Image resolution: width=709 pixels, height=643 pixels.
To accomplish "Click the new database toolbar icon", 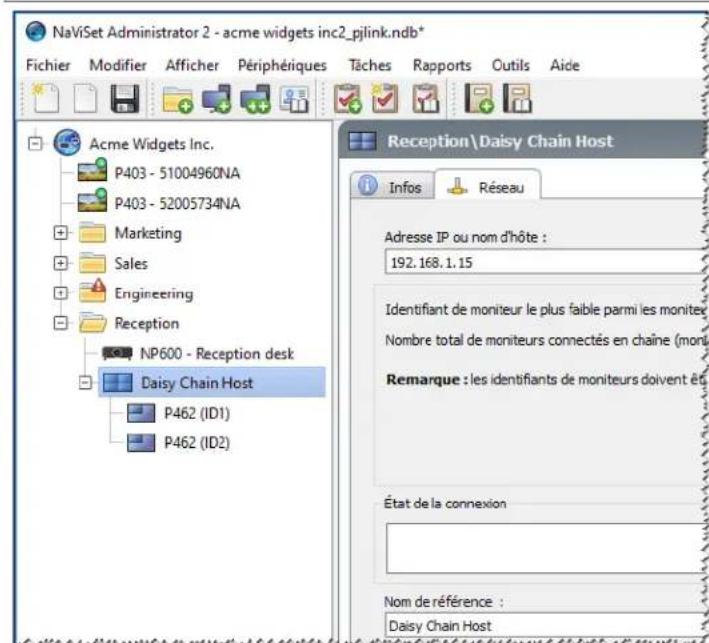I will coord(46,98).
